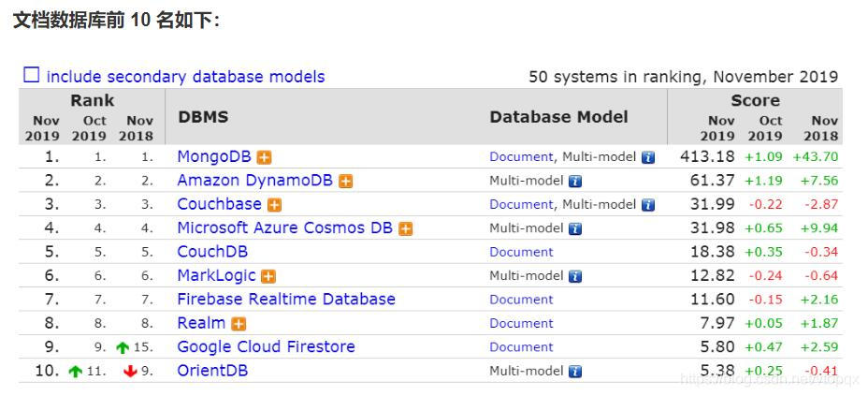The width and height of the screenshot is (868, 396).
Task: Open the Google Cloud Firestore link
Action: (267, 346)
